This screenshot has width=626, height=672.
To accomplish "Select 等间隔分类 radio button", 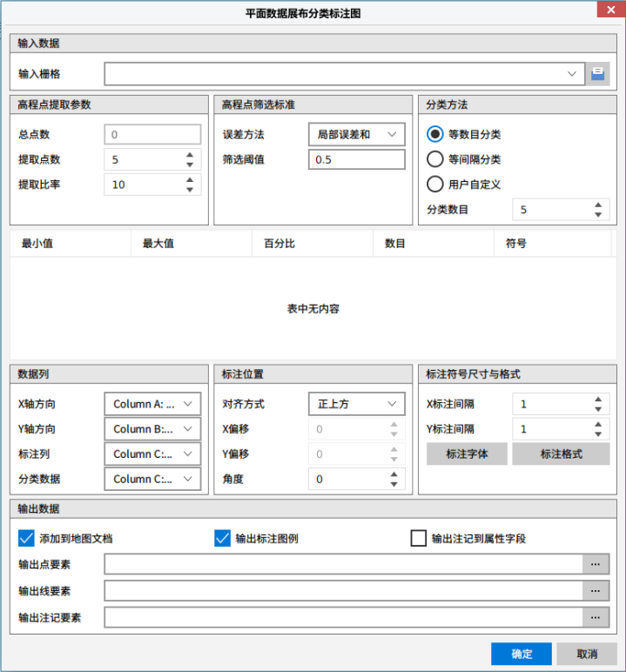I will (x=435, y=159).
